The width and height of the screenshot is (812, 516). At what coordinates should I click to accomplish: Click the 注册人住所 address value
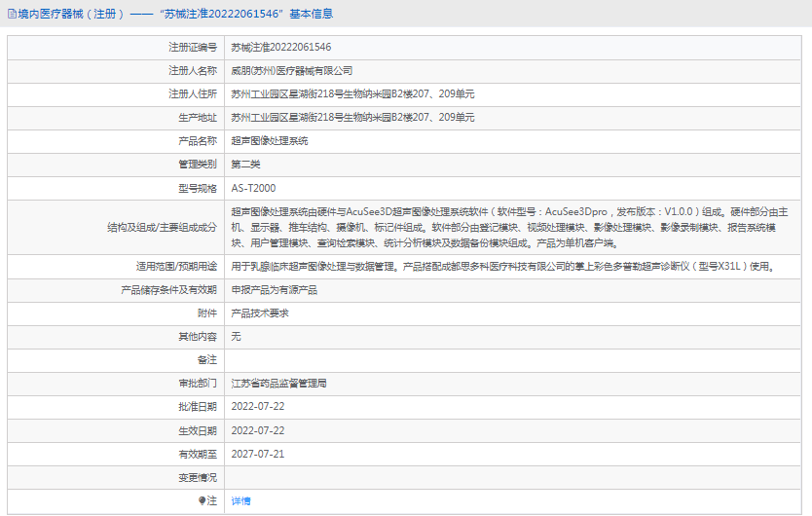click(352, 93)
